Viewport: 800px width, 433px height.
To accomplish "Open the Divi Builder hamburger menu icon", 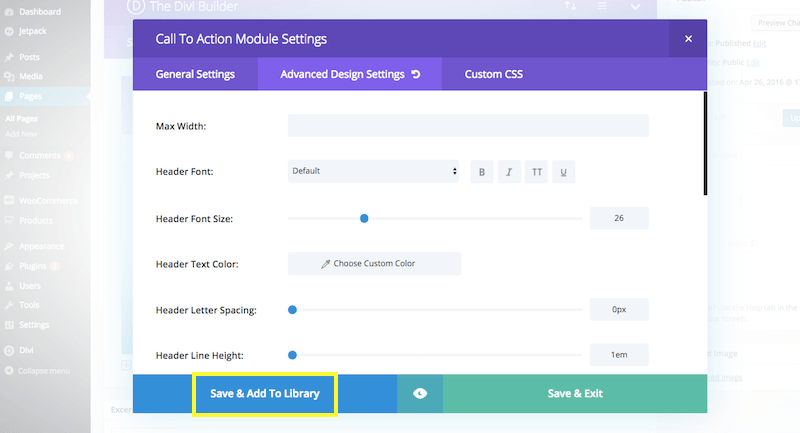I will tap(602, 7).
